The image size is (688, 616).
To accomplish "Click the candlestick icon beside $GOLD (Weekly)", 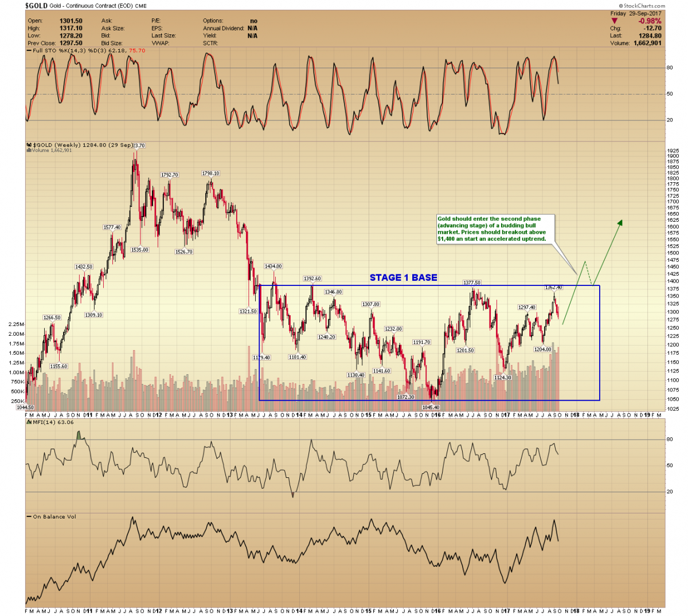I will click(29, 146).
